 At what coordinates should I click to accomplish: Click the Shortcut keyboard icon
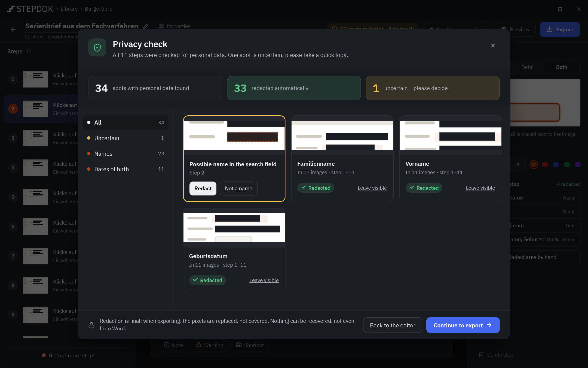tap(239, 345)
